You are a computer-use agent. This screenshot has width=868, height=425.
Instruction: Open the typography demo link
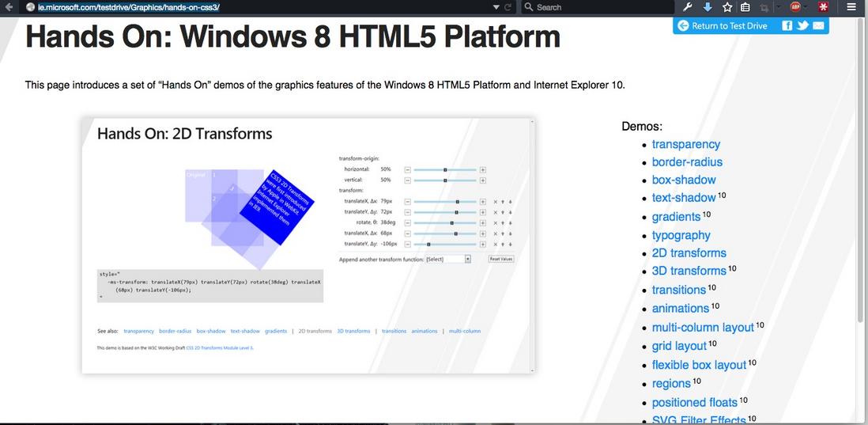click(681, 235)
